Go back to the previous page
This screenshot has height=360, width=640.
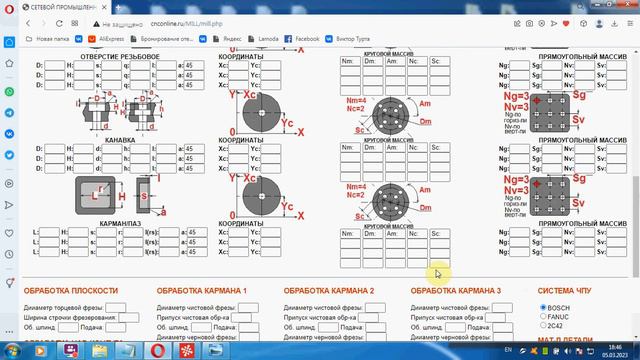tap(28, 24)
